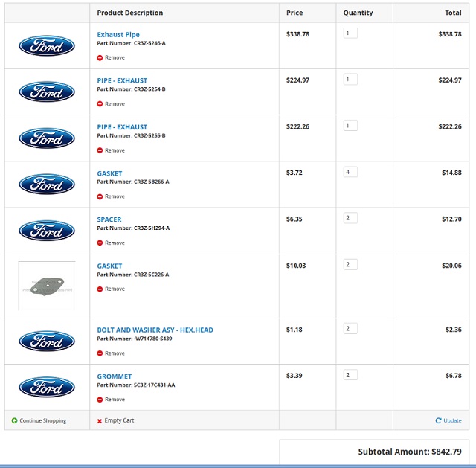Image resolution: width=476 pixels, height=468 pixels.
Task: Select the quantity field in the GROMMET row
Action: [x=350, y=375]
